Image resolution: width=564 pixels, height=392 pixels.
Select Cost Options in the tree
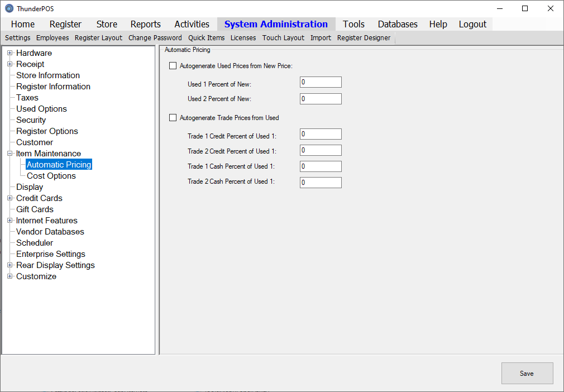pyautogui.click(x=51, y=176)
